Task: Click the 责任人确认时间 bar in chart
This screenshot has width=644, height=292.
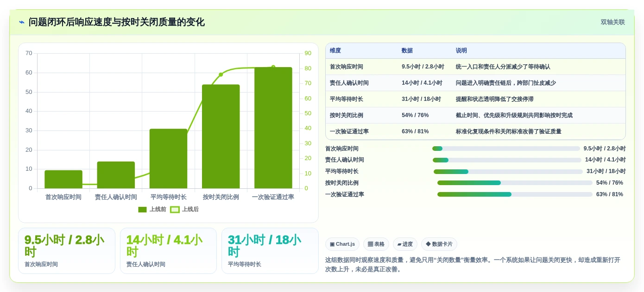Action: click(x=116, y=175)
